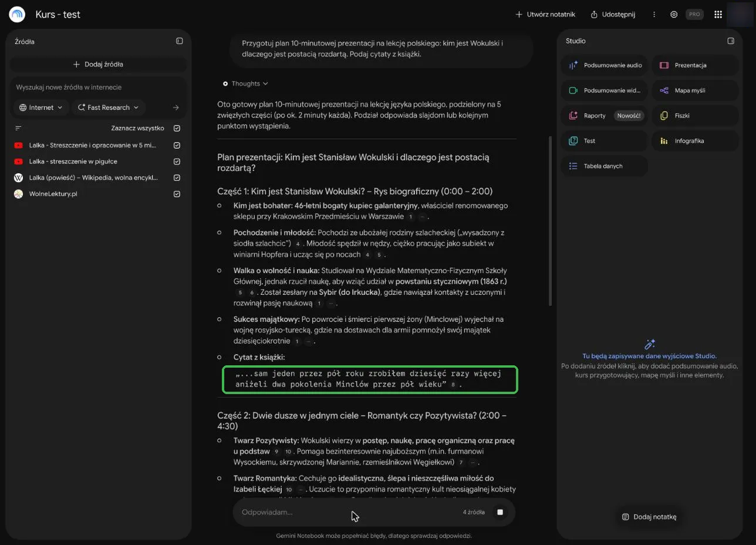The width and height of the screenshot is (756, 545).
Task: Open the user profile avatar
Action: (740, 15)
